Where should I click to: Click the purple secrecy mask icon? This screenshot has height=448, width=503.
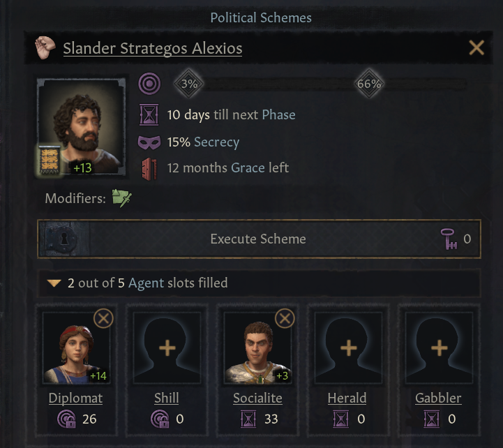[x=149, y=142]
